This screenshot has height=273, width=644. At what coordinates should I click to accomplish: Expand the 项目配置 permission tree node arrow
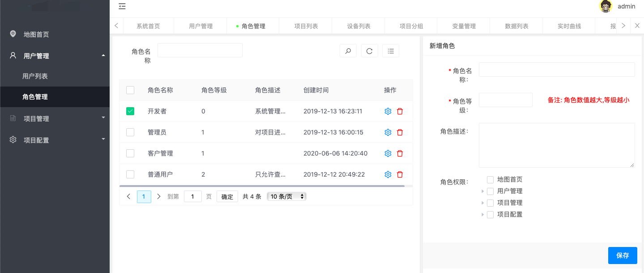coord(483,215)
